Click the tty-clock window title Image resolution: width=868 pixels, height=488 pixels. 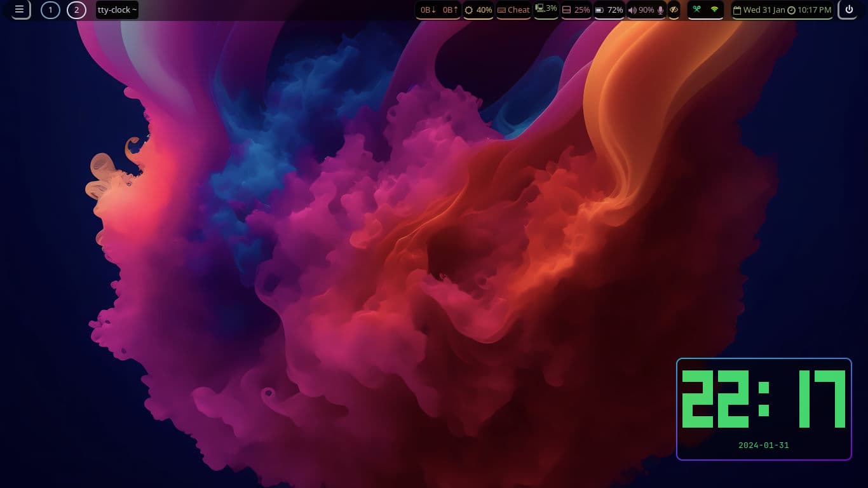tap(117, 10)
